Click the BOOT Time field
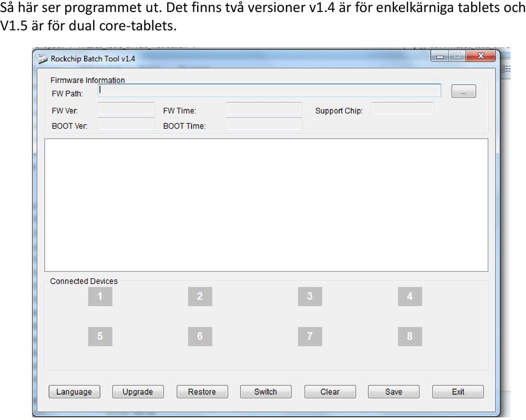Screen dimensions: 526x420 264,124
